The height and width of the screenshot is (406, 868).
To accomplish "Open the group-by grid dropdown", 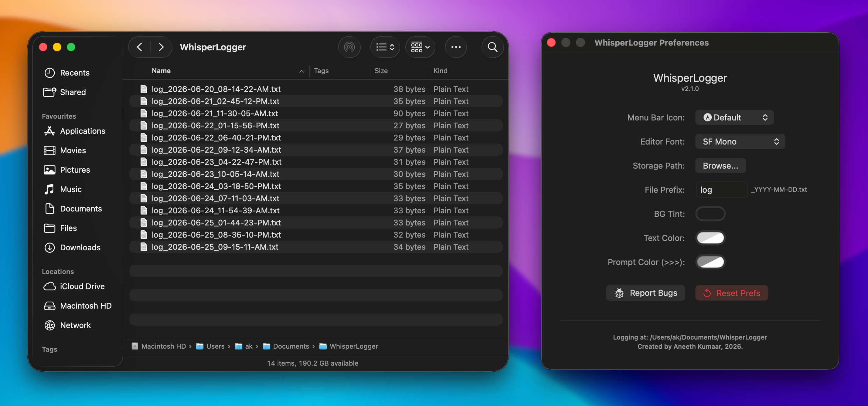I will (420, 47).
